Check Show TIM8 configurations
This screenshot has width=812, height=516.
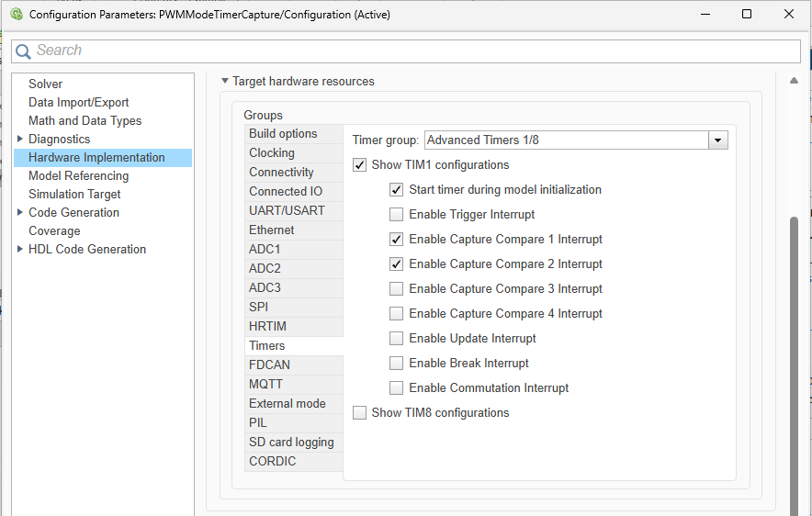pyautogui.click(x=359, y=412)
